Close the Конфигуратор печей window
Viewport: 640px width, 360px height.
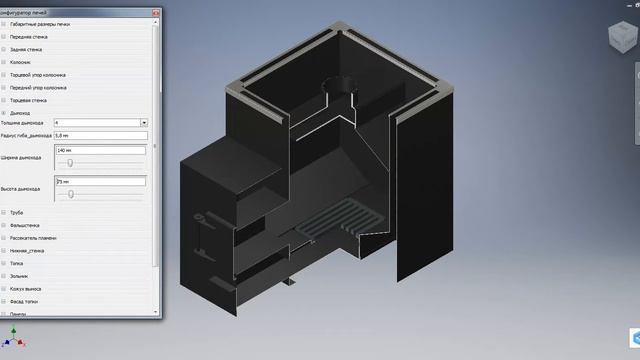156,13
